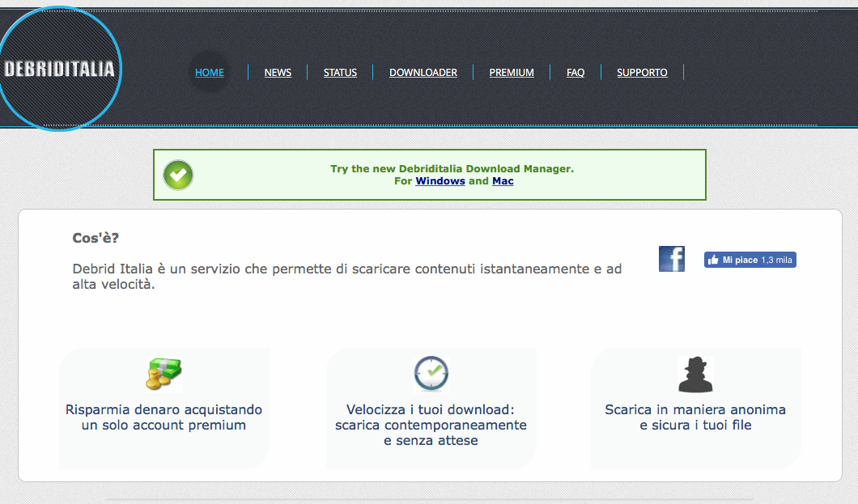Viewport: 858px width, 504px height.
Task: Follow the Windows download manager link
Action: [440, 181]
